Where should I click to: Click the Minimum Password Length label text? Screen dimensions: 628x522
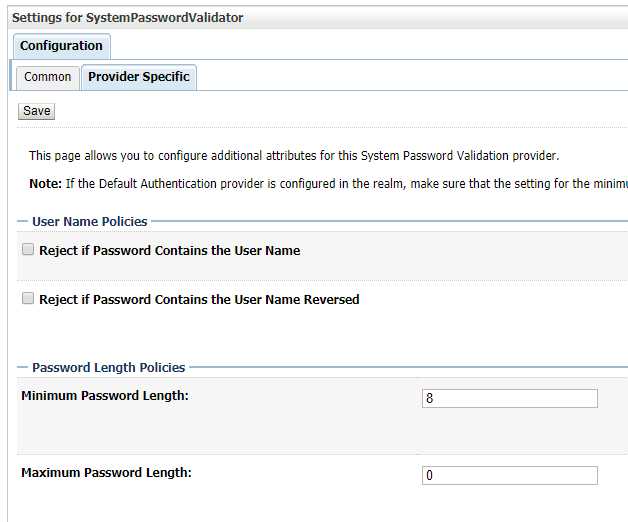point(105,396)
